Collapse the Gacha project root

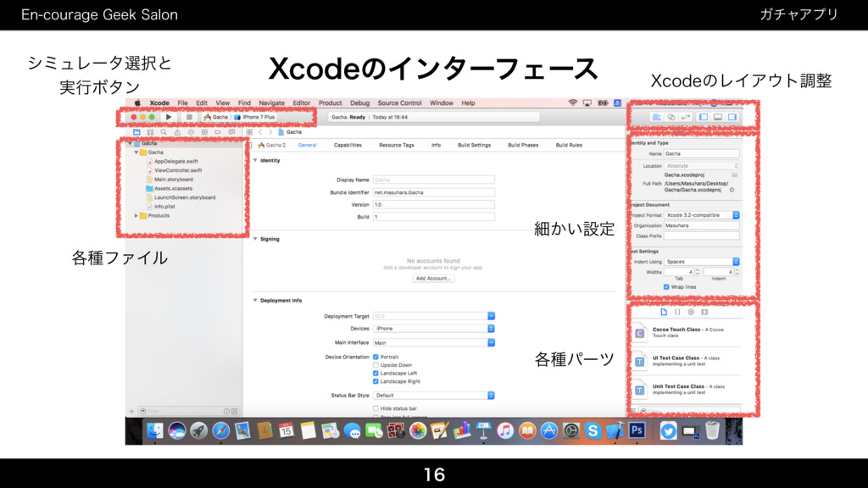coord(131,143)
